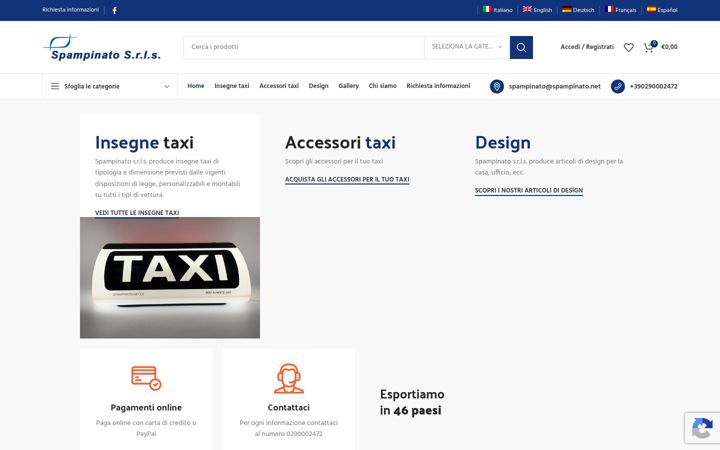Click Accedi / Registrati link
This screenshot has width=720, height=450.
coord(587,47)
